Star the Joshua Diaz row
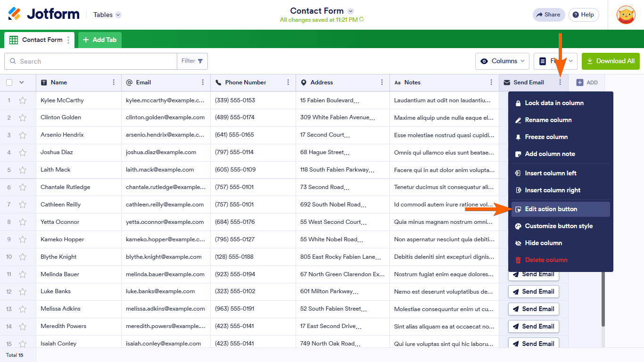The width and height of the screenshot is (644, 362). (x=23, y=152)
